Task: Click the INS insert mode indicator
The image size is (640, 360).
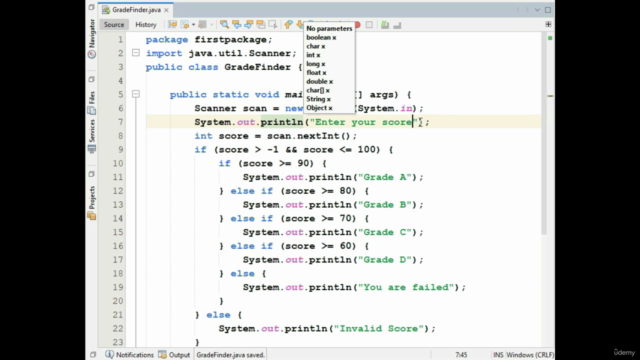Action: coord(498,355)
